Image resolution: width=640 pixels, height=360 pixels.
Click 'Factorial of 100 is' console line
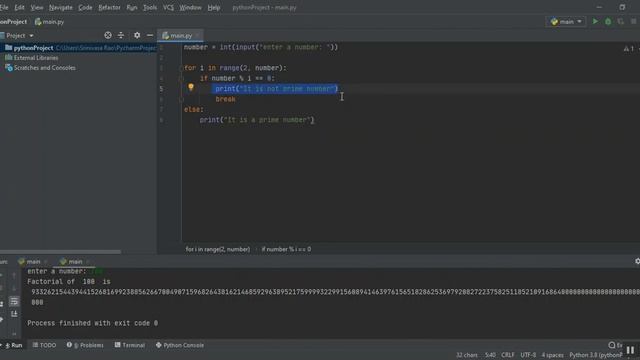tap(69, 281)
